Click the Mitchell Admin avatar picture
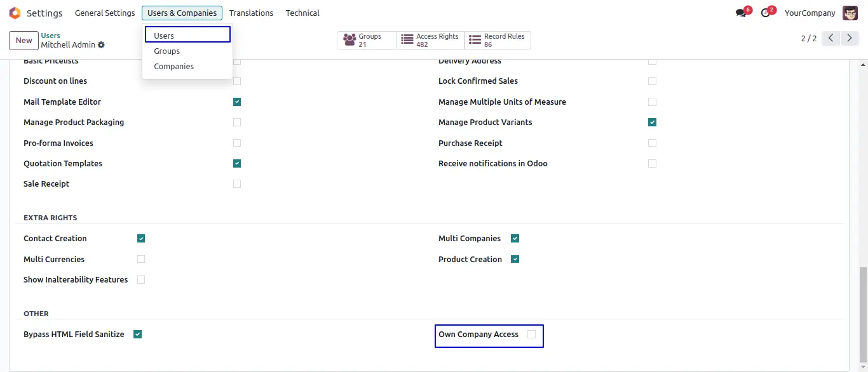The image size is (868, 372). point(850,13)
